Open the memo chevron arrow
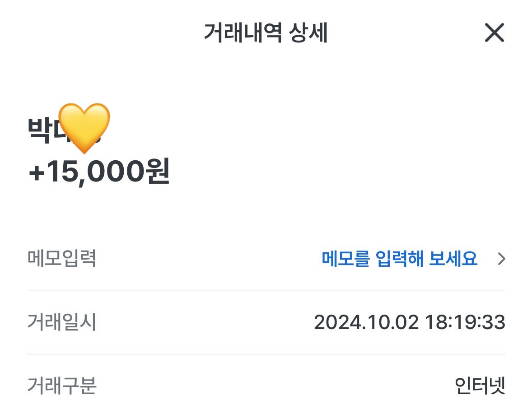The width and height of the screenshot is (532, 414). [501, 259]
